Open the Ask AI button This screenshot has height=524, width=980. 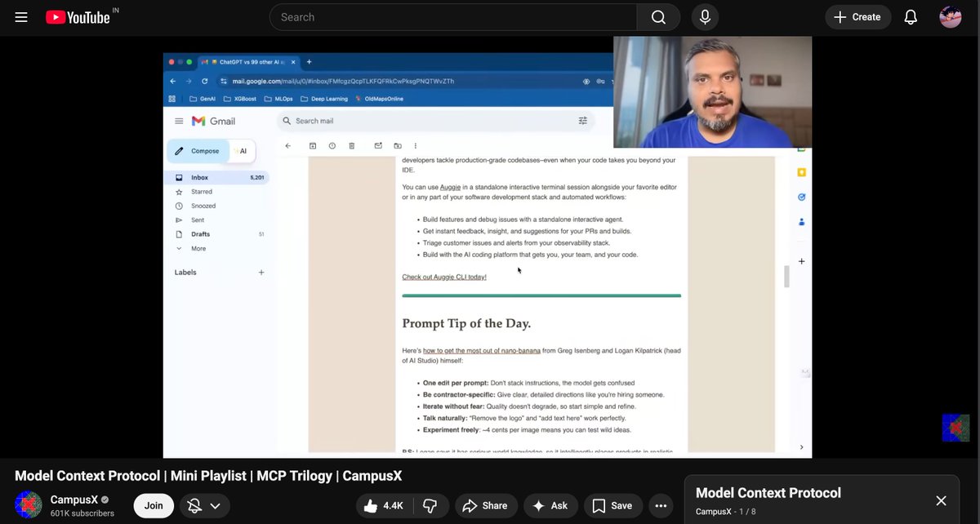[x=550, y=506]
